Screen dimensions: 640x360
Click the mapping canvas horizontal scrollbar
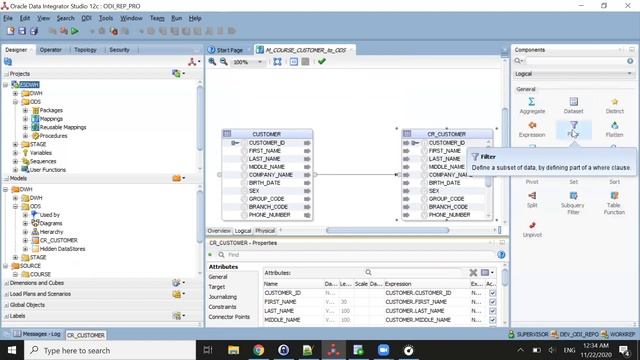tap(388, 231)
